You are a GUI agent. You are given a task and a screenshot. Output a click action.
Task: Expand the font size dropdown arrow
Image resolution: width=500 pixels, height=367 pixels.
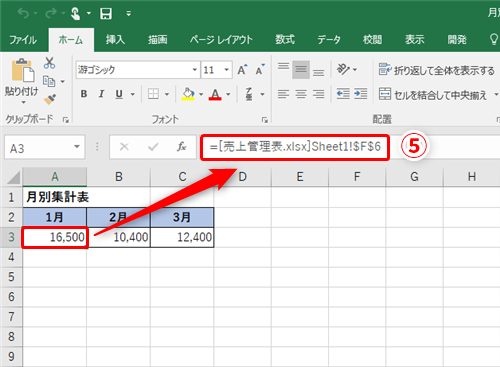[227, 70]
